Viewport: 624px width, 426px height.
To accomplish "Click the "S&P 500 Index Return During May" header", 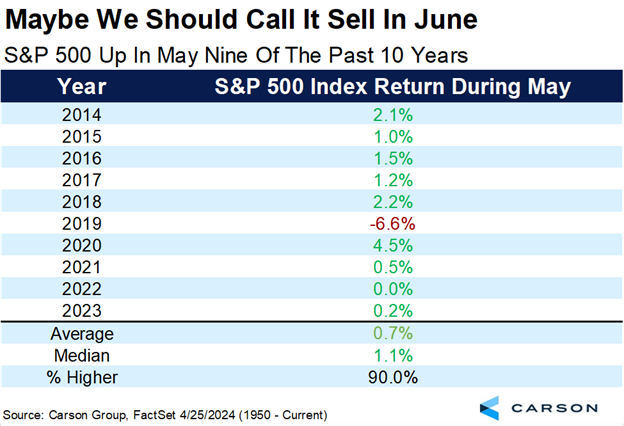I will [x=392, y=86].
